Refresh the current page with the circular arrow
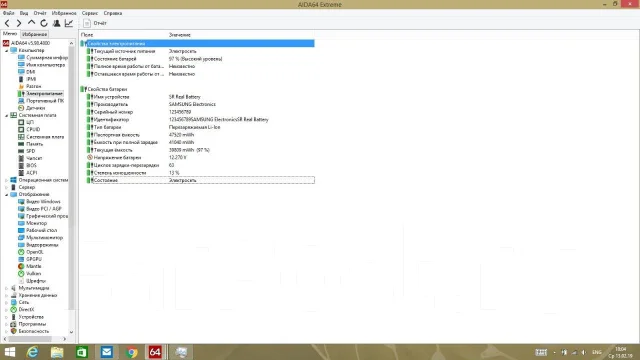Viewport: 640px width, 360px height. coord(44,23)
